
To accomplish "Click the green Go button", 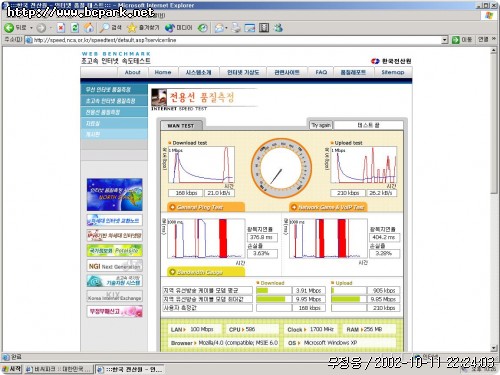I will pos(462,40).
